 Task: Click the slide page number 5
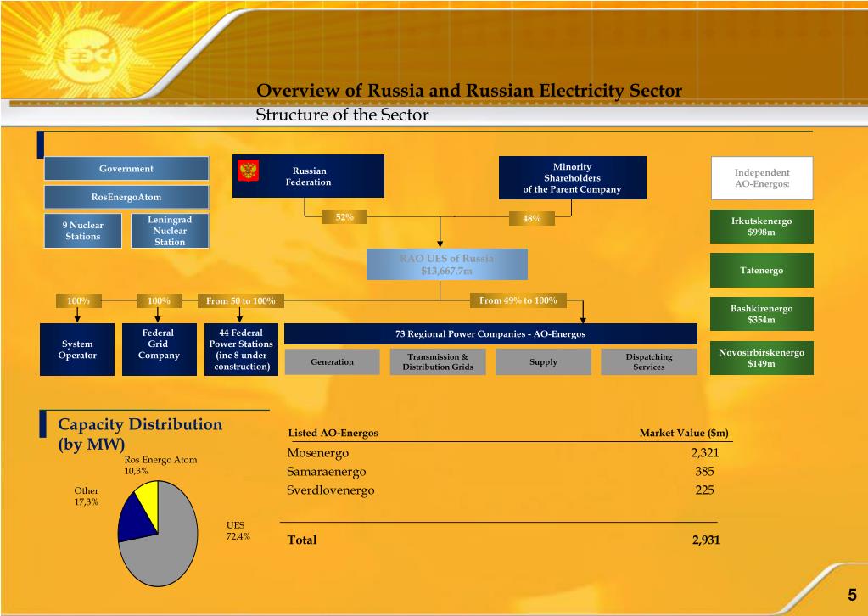pos(852,595)
